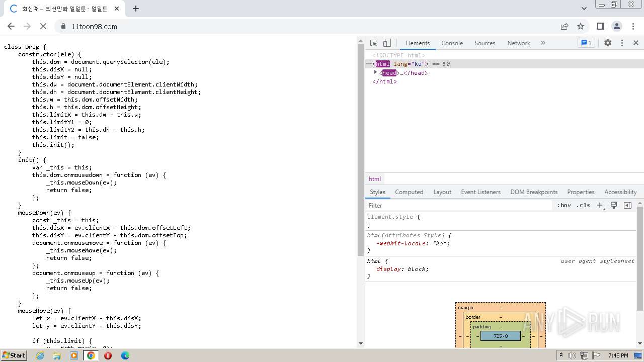Activate the inspect element picker
The height and width of the screenshot is (362, 644).
[x=373, y=43]
